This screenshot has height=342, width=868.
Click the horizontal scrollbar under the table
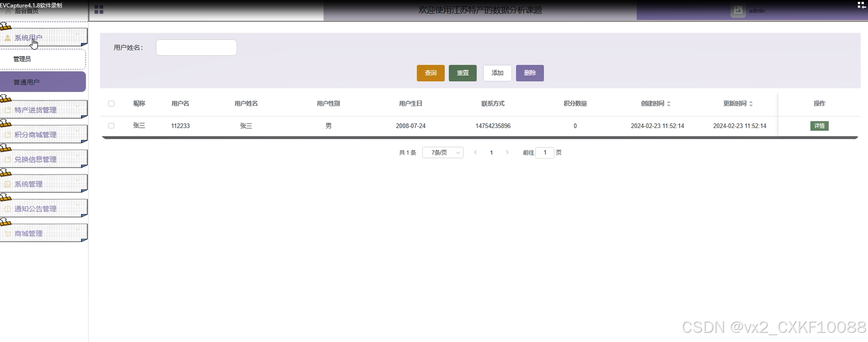click(x=480, y=137)
